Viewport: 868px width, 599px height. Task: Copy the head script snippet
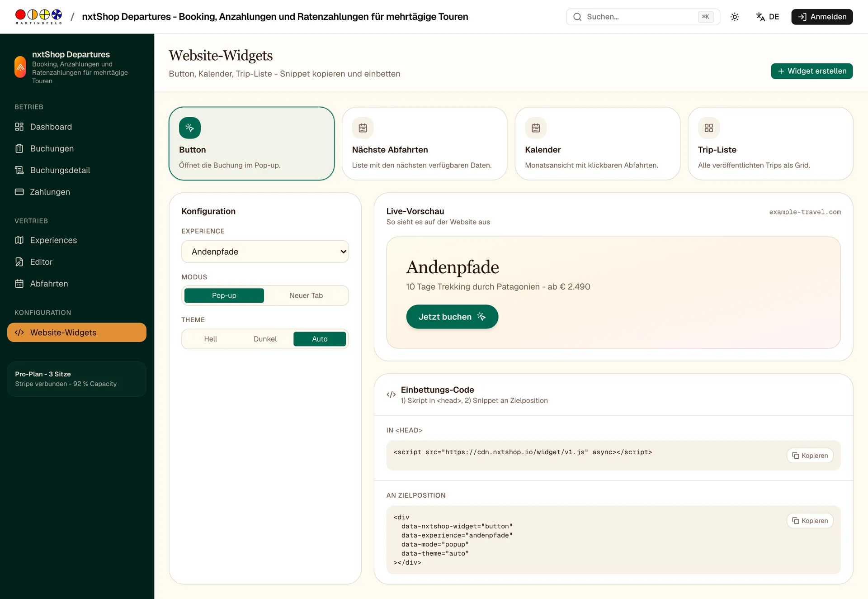(x=810, y=456)
